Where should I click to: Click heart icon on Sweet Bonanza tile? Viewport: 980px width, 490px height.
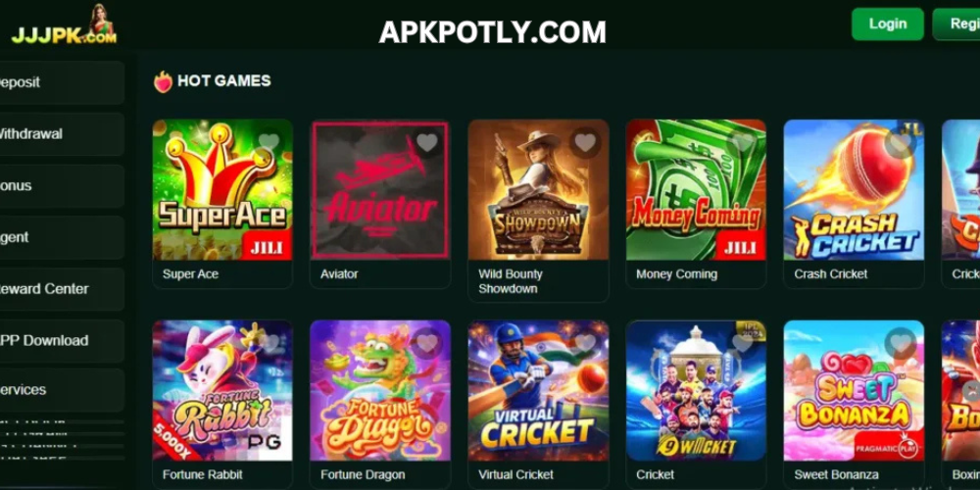[901, 343]
